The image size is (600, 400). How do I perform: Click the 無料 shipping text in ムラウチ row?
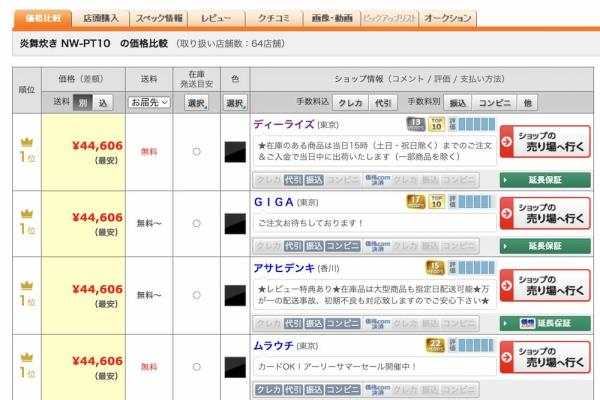pos(149,367)
